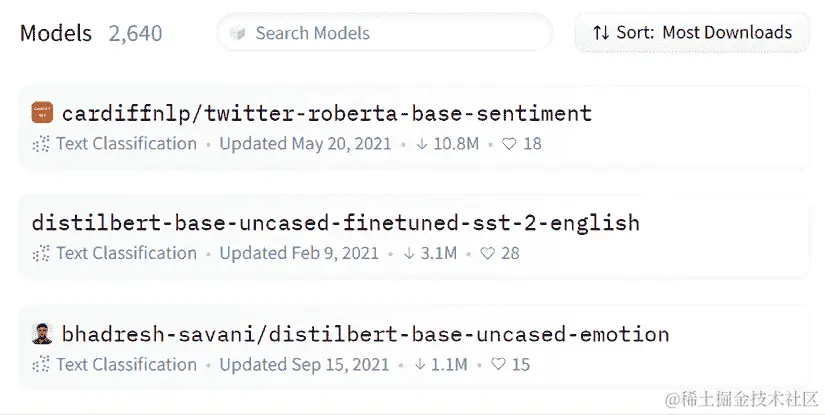Click Text Classification icon on twitter-roberta row
Screen dimensions: 825x415
point(41,144)
